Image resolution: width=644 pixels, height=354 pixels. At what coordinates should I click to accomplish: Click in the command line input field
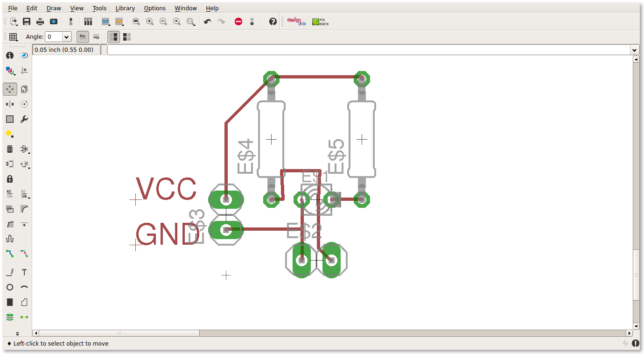pyautogui.click(x=369, y=50)
